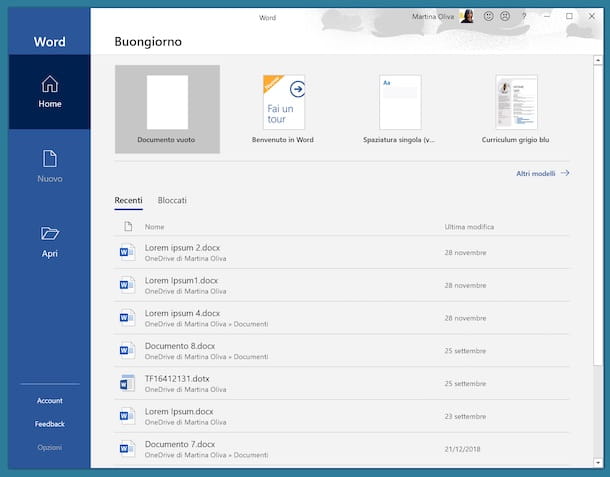Open the Benvenuto in Word tour template
Viewport: 610px width, 477px height.
[283, 108]
